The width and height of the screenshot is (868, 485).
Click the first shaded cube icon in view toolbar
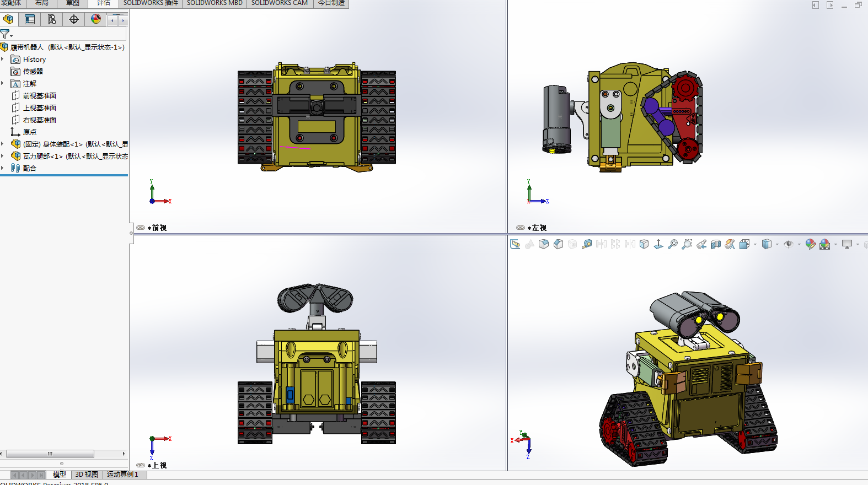(x=544, y=244)
